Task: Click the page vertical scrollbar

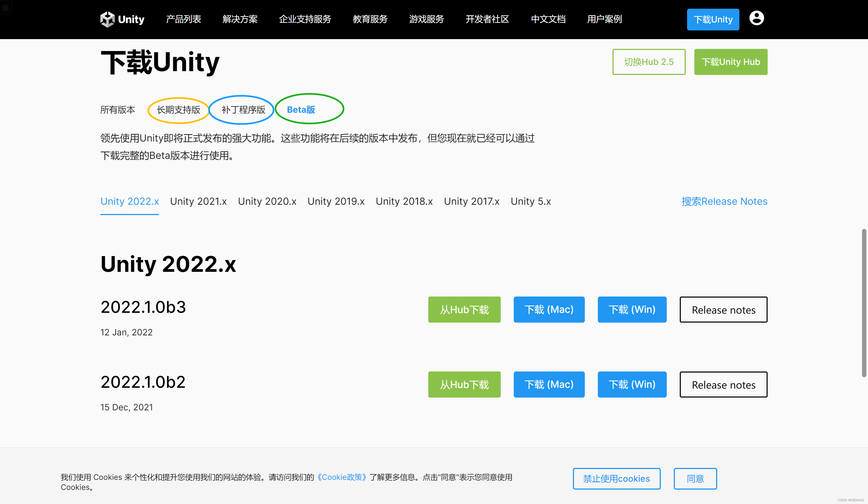Action: [863, 303]
